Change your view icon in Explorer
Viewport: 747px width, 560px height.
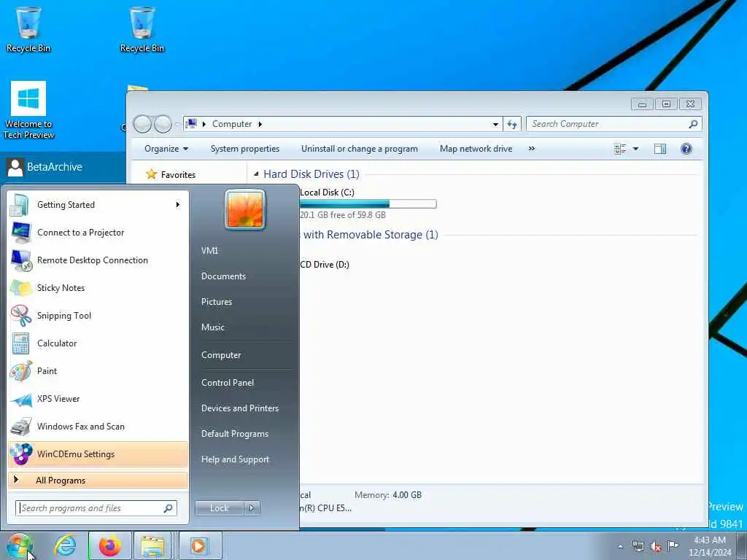tap(620, 149)
